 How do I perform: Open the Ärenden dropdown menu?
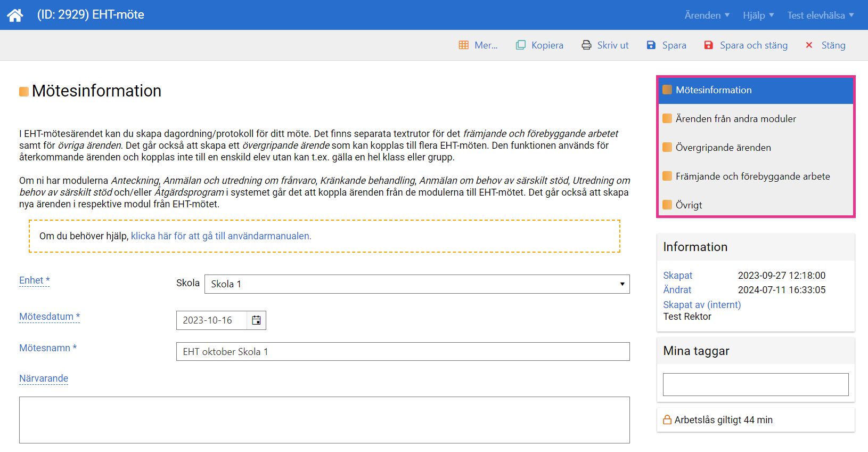(x=707, y=15)
